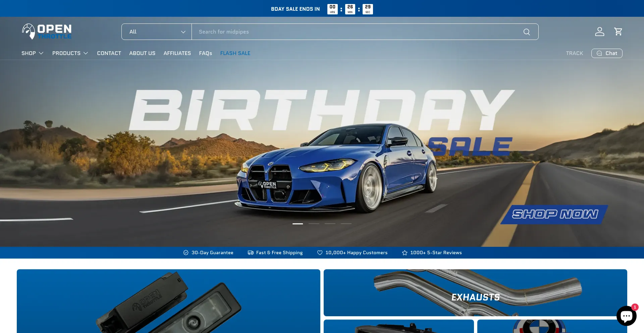
Task: Click the Fast & Free Shipping text
Action: click(279, 253)
